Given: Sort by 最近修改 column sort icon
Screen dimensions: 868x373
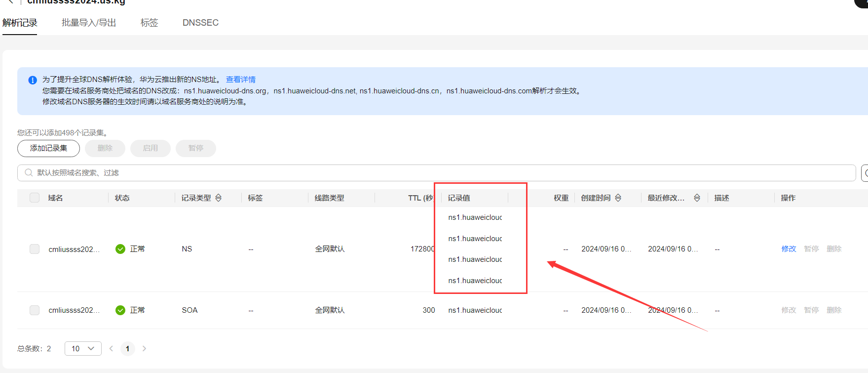Looking at the screenshot, I should (x=697, y=198).
